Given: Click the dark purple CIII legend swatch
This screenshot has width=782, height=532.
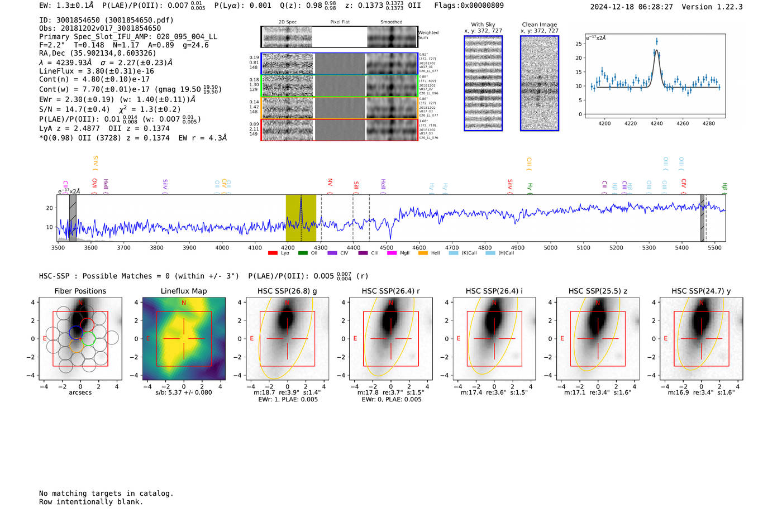Looking at the screenshot, I should [363, 253].
